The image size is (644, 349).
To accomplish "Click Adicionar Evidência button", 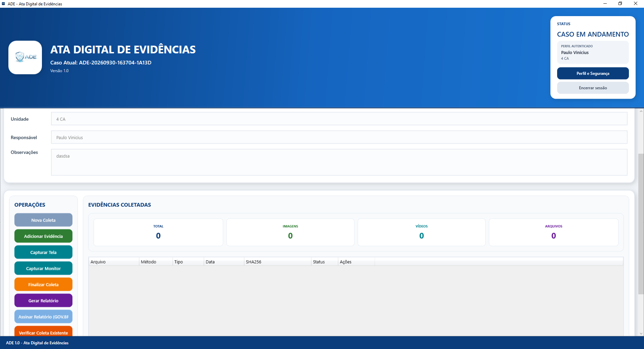I will [x=43, y=236].
